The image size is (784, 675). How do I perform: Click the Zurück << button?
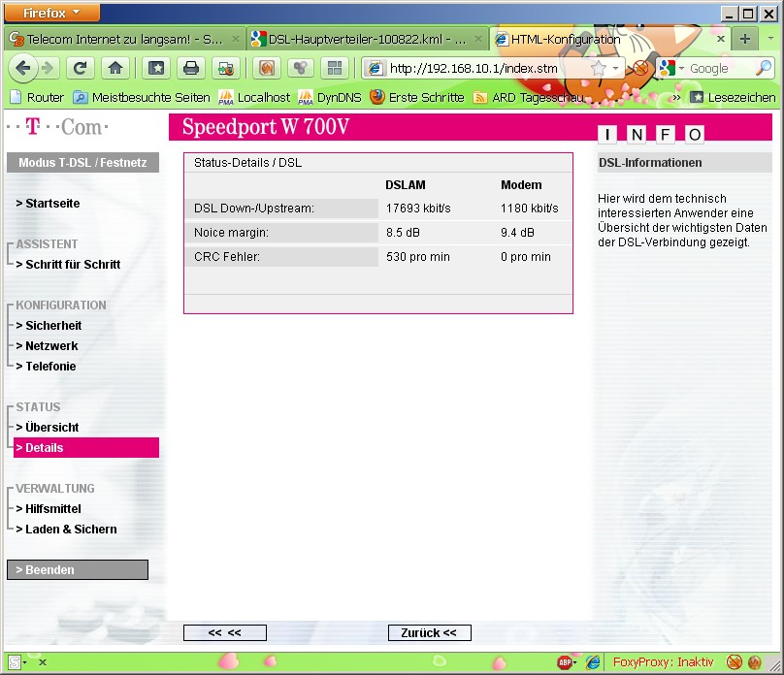(430, 633)
